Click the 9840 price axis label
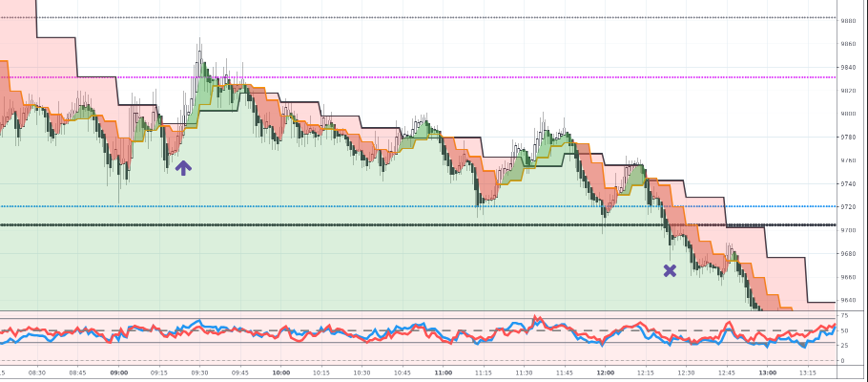868x382 pixels. [848, 67]
